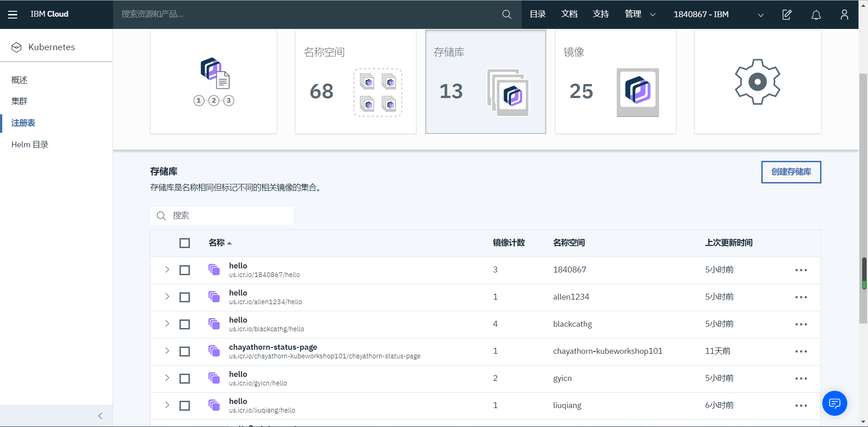Open the chat support bubble
The height and width of the screenshot is (427, 868).
click(x=835, y=403)
